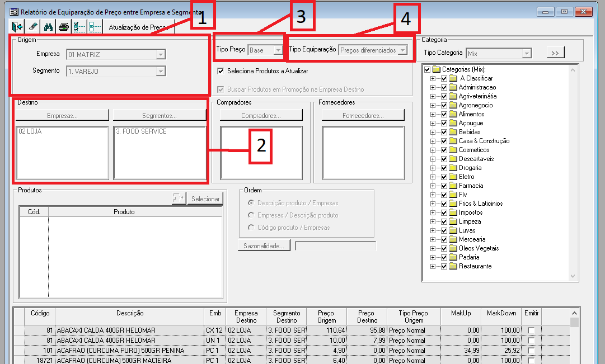Expand the Casa & Construção tree node
Image resolution: width=605 pixels, height=364 pixels.
tap(433, 141)
